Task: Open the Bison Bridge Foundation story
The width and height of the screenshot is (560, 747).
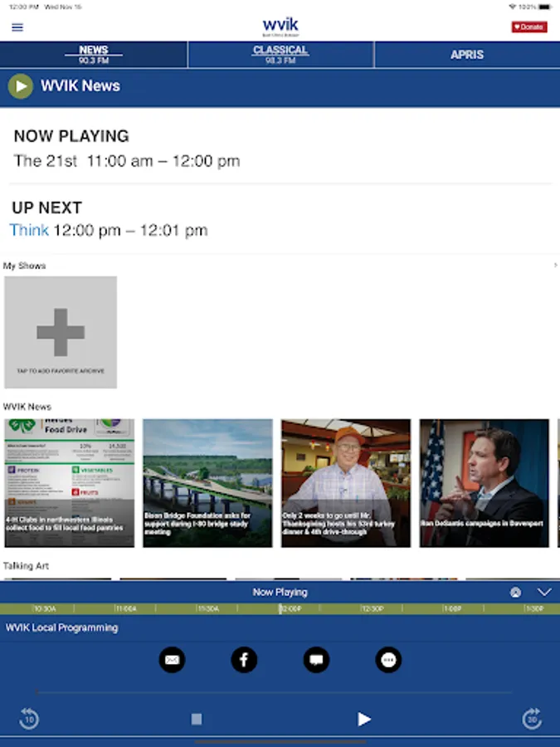Action: pyautogui.click(x=207, y=483)
